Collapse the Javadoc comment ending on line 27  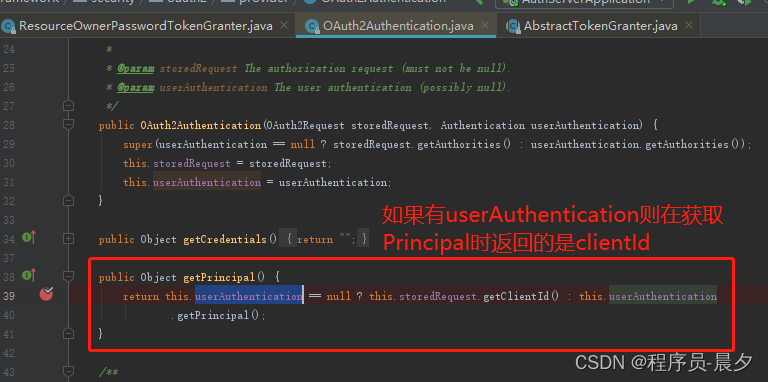(69, 106)
